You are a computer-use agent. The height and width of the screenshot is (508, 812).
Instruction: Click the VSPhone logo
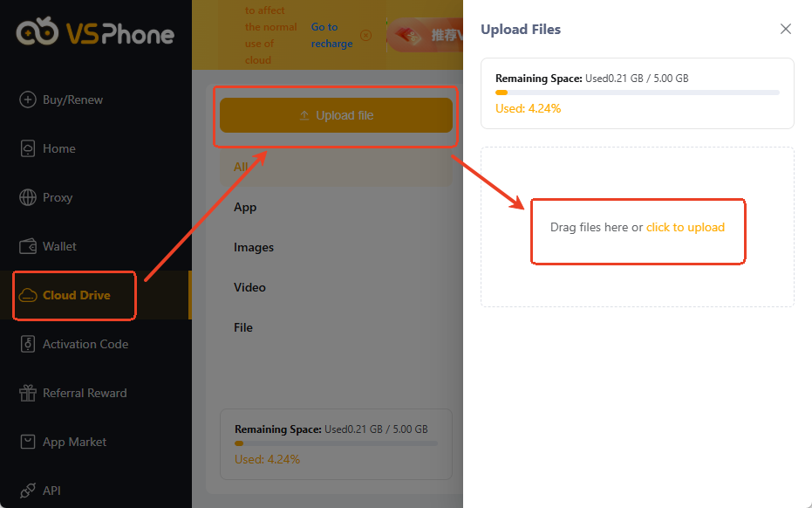[95, 33]
